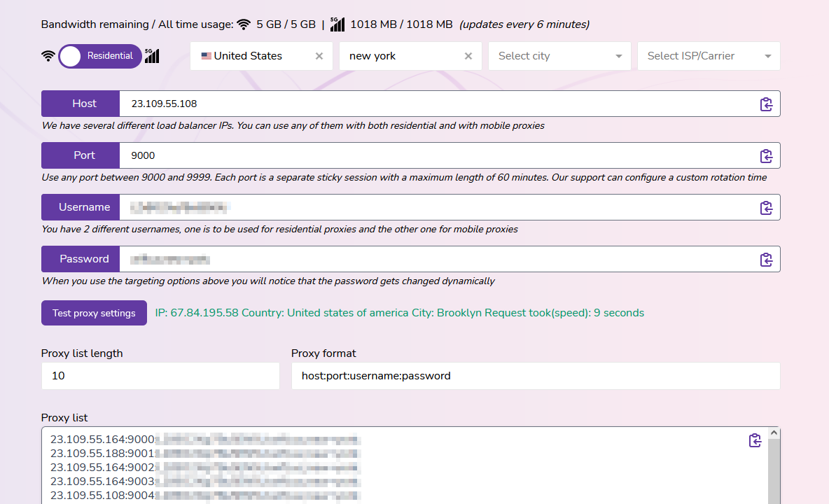Copy the Proxy list with clipboard icon
Screen dimensions: 829x504
coord(755,440)
